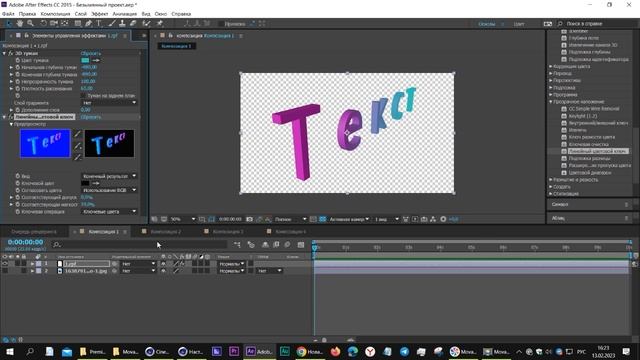Click the composition flowchart icon in viewer
This screenshot has width=640, height=360.
(x=433, y=219)
